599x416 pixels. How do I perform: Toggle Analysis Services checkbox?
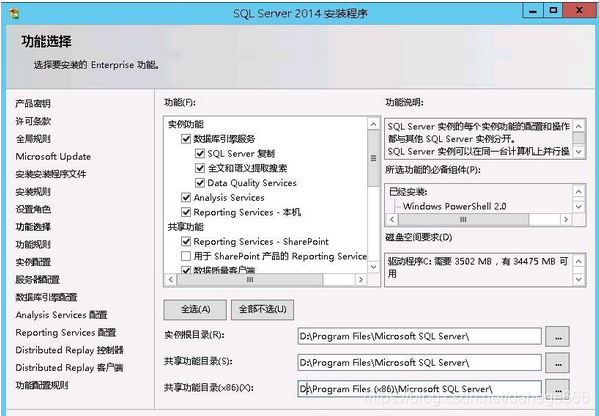(186, 197)
